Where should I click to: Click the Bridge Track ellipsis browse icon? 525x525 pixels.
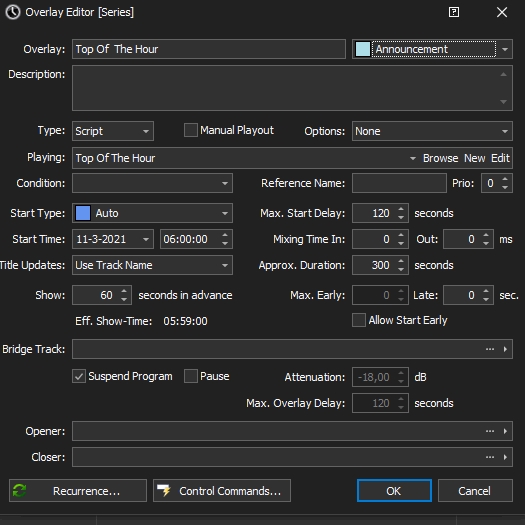click(490, 349)
